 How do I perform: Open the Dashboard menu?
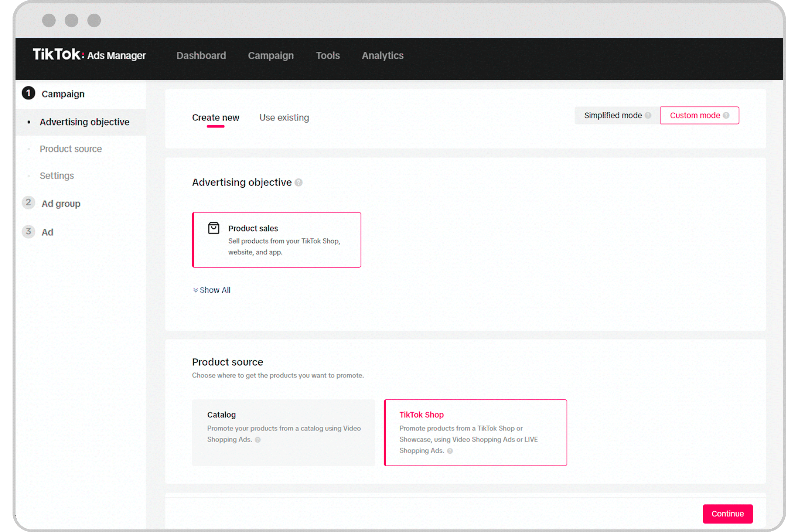(201, 55)
